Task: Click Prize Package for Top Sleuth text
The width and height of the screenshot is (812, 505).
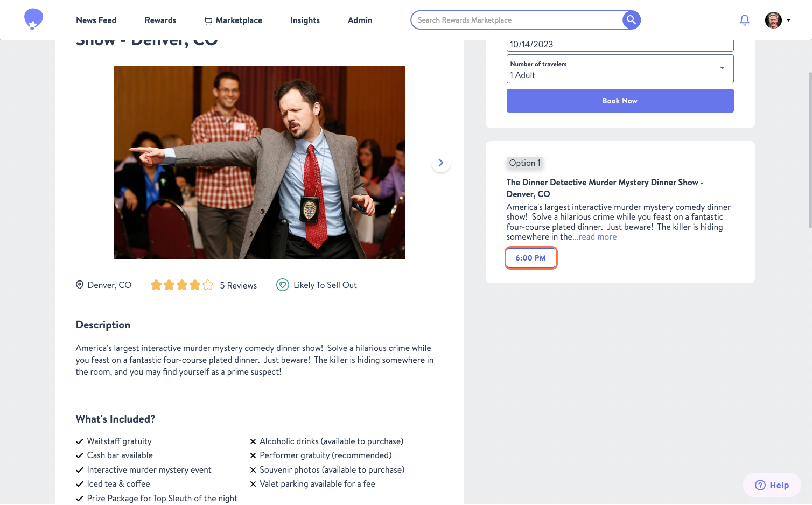Action: pos(162,499)
